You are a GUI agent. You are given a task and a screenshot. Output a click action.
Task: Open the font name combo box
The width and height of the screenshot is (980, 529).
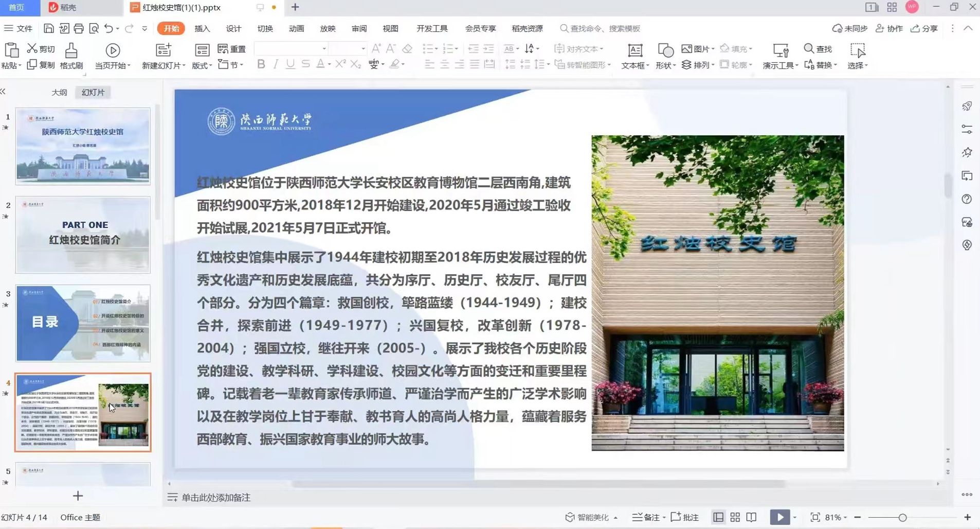coord(291,49)
